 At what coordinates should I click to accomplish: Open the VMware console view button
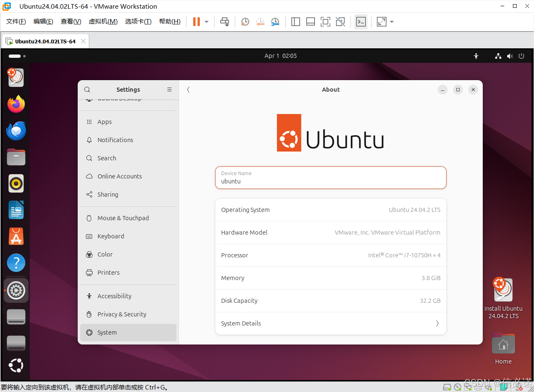[361, 22]
